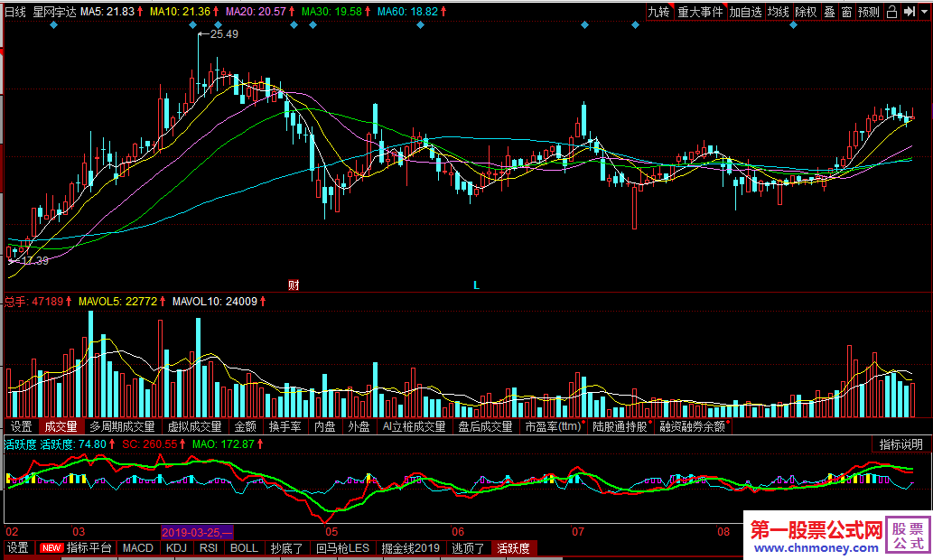Viewport: 933px width, 560px height.
Task: Click month 05 on the time axis
Action: click(x=331, y=532)
